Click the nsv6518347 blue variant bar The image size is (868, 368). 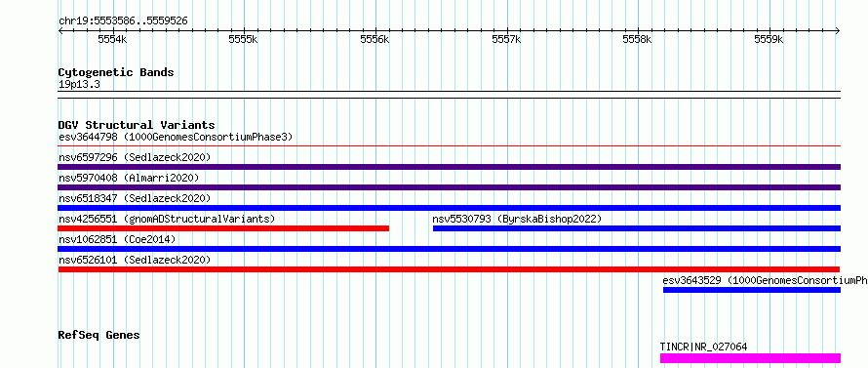click(x=450, y=208)
